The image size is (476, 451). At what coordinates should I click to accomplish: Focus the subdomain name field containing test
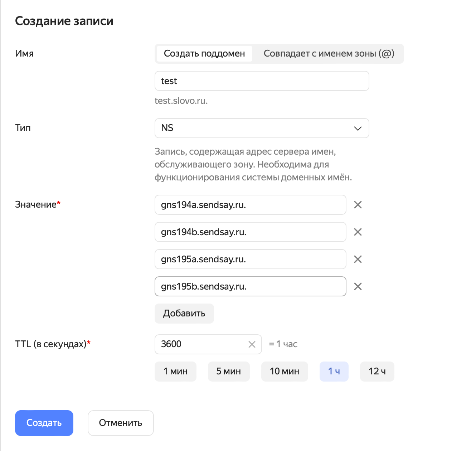(261, 81)
